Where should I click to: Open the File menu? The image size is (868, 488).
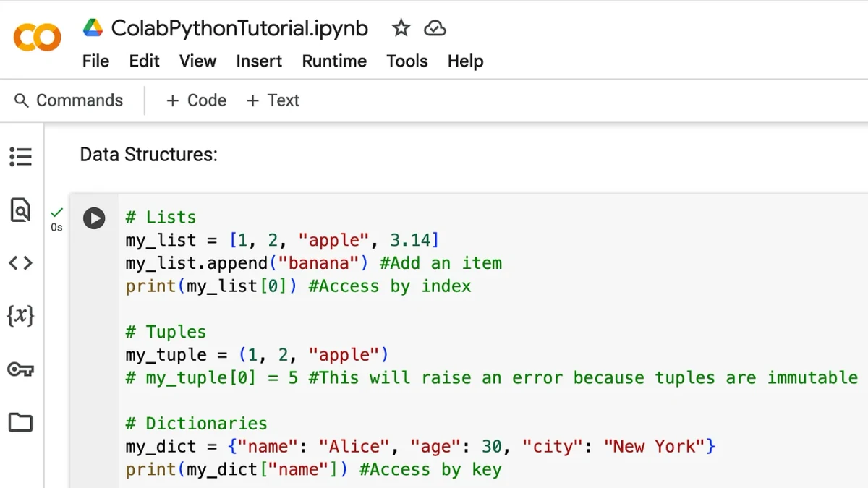[95, 61]
